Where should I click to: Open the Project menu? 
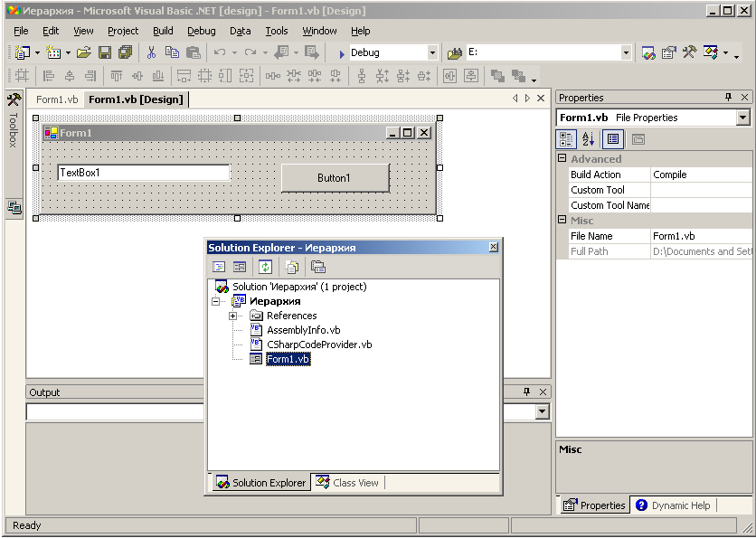pos(123,31)
